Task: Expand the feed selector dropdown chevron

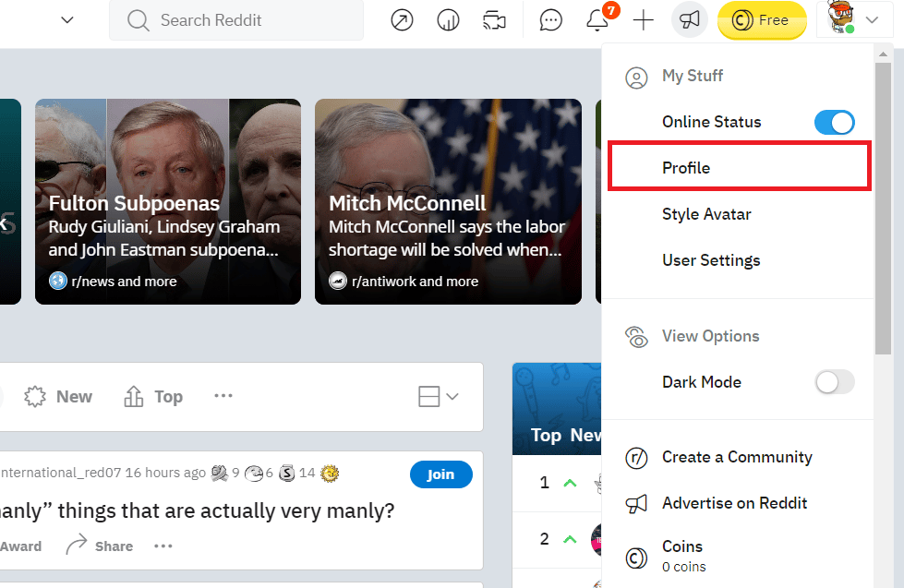Action: tap(67, 20)
